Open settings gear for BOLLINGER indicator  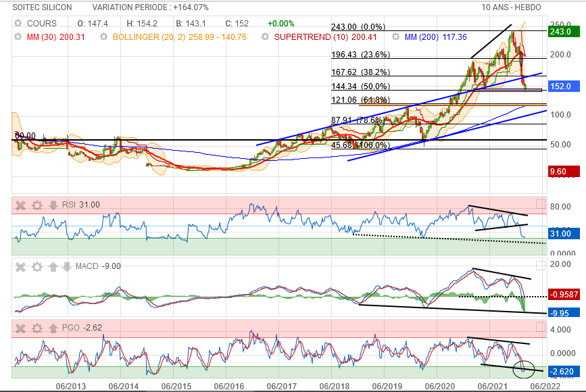(103, 37)
